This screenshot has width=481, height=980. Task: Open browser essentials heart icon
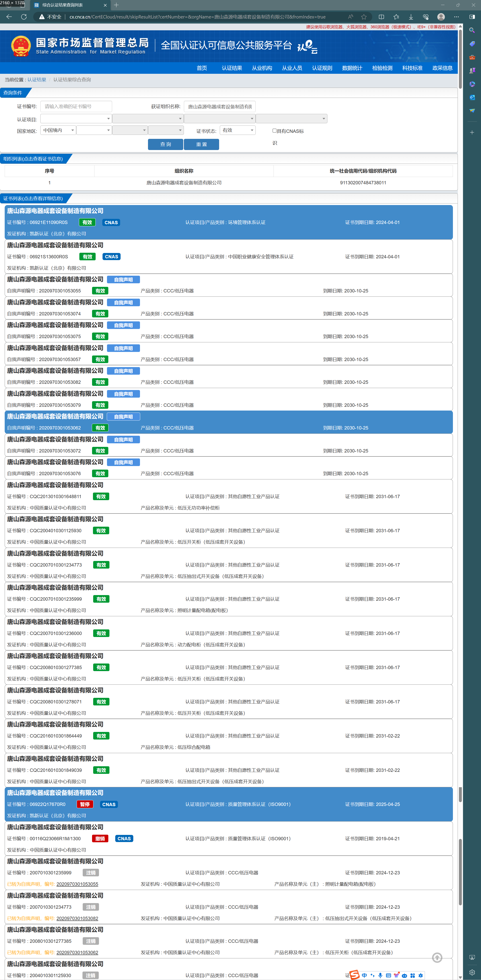click(x=426, y=17)
